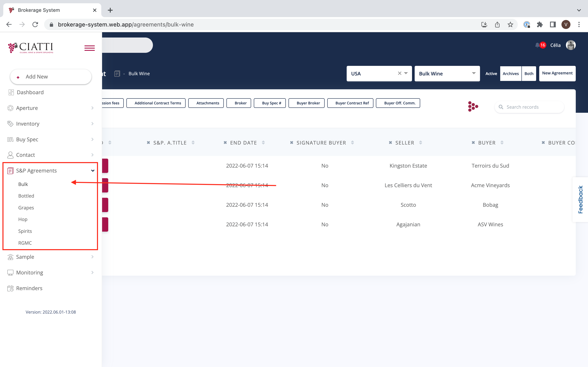Switch to Archives agreements view

(510, 74)
